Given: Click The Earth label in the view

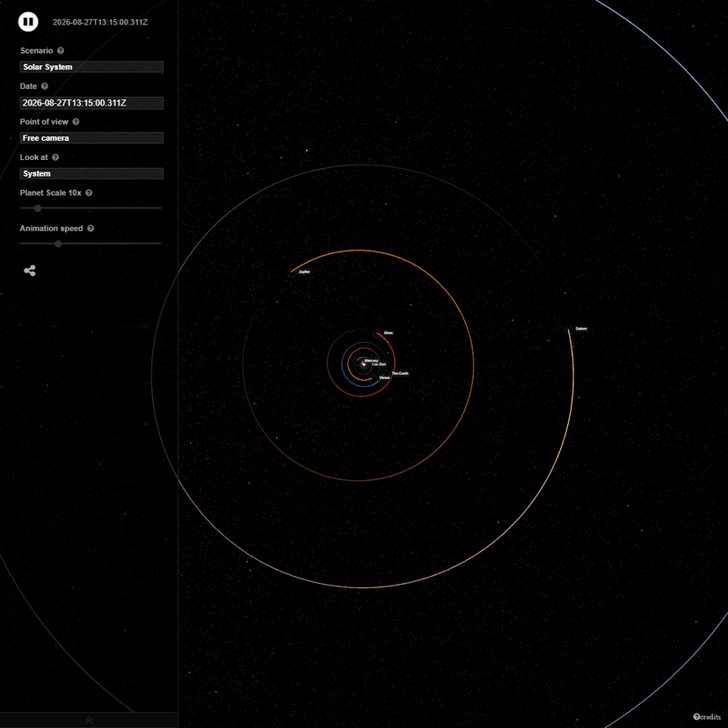Looking at the screenshot, I should (400, 373).
